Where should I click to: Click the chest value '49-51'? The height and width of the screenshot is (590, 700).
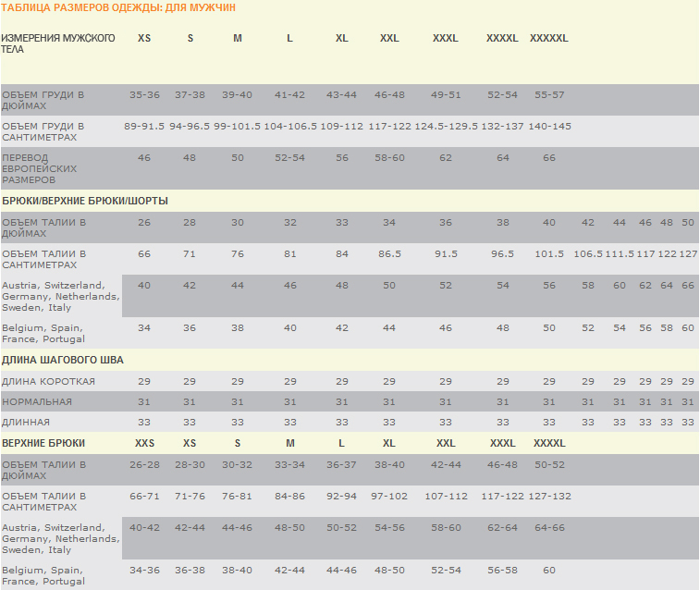tap(446, 95)
